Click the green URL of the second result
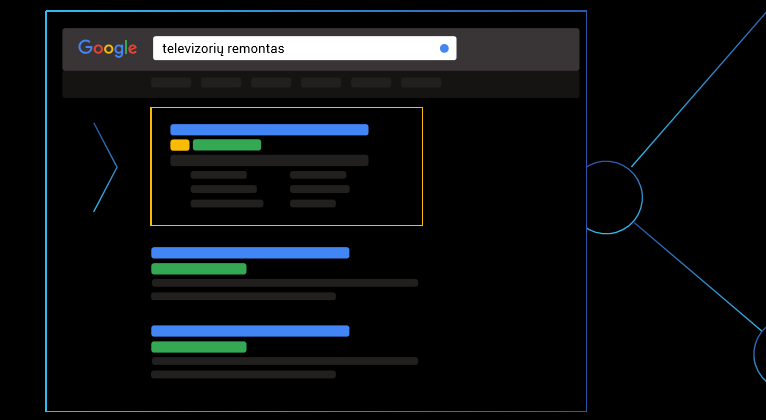 pos(199,269)
